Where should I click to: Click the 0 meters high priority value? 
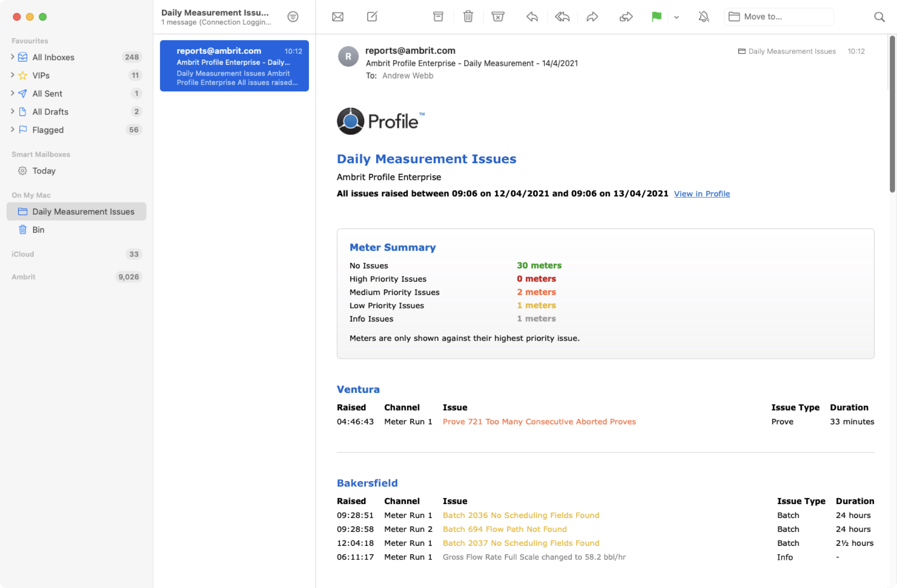[x=536, y=279]
